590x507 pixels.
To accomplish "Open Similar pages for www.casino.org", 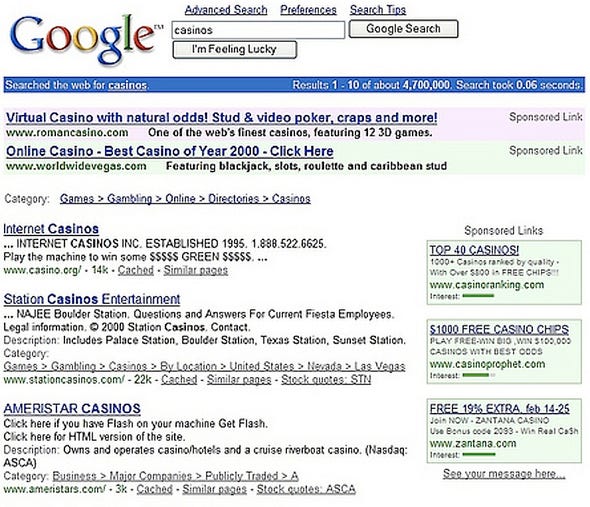I will point(196,270).
